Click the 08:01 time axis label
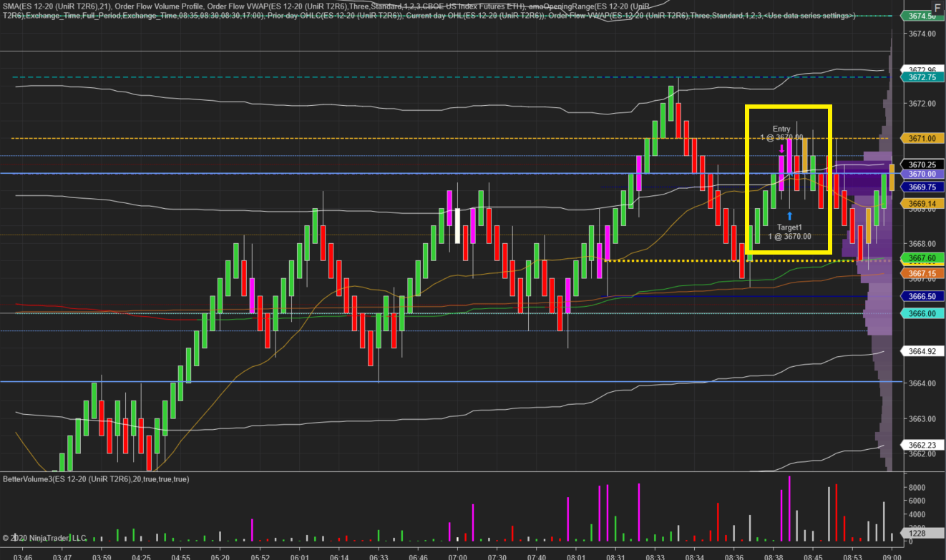 576,556
